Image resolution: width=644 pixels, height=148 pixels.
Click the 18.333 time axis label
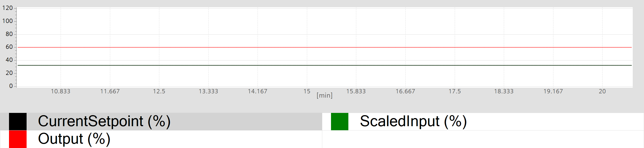click(x=503, y=91)
